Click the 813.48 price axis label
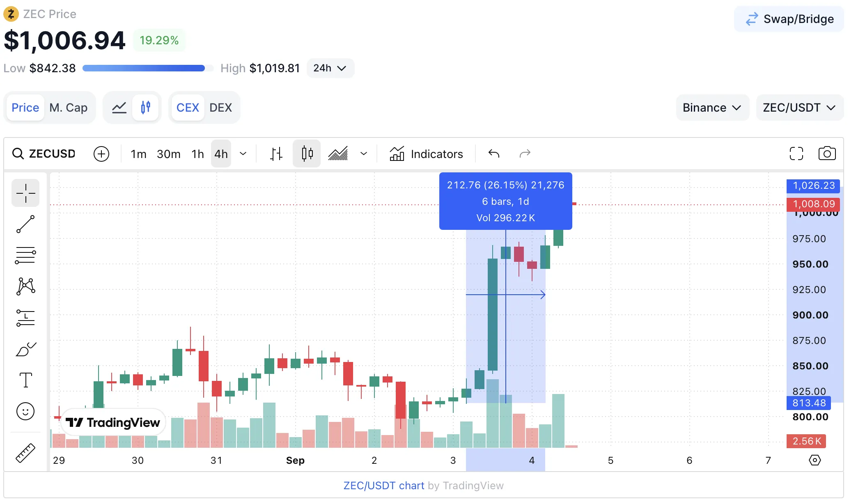Screen dimensions: 849x504 pos(809,403)
